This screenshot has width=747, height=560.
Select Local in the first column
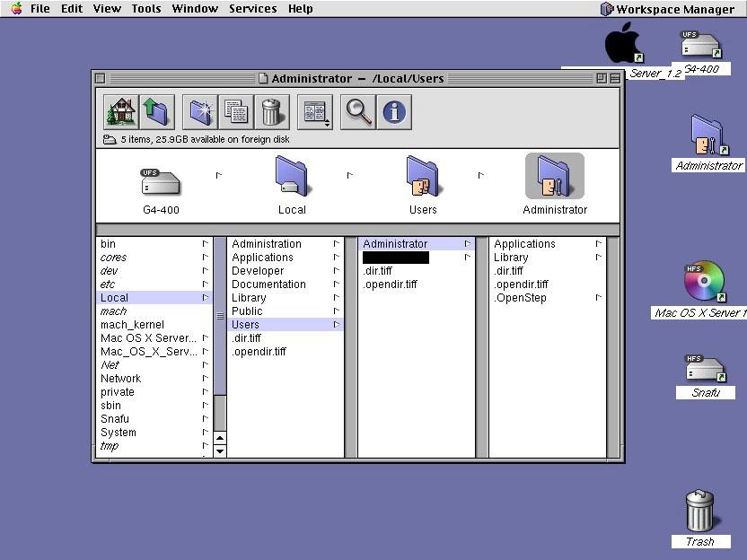pos(154,298)
